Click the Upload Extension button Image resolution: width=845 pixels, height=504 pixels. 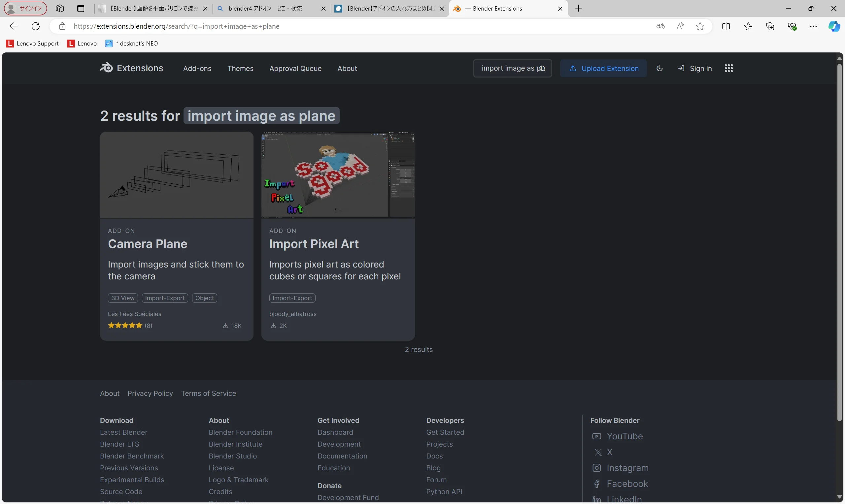pyautogui.click(x=603, y=68)
